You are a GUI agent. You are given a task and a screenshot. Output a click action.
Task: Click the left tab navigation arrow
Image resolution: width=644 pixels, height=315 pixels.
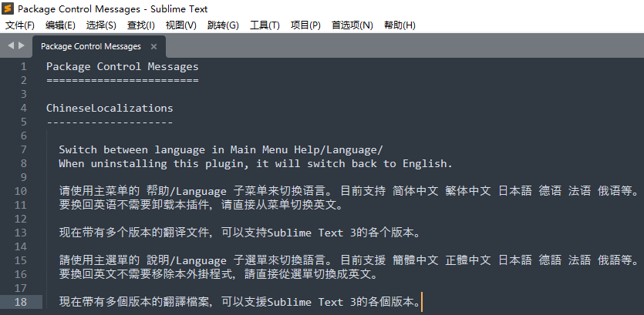pyautogui.click(x=10, y=46)
